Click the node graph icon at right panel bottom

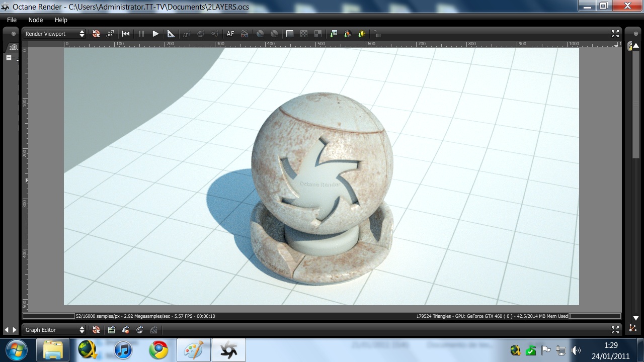point(632,328)
